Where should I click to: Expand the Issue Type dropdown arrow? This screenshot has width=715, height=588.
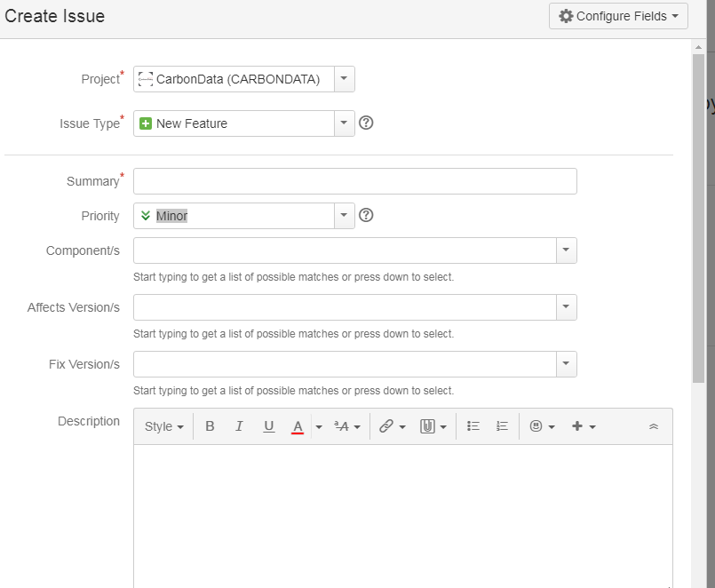[x=345, y=123]
